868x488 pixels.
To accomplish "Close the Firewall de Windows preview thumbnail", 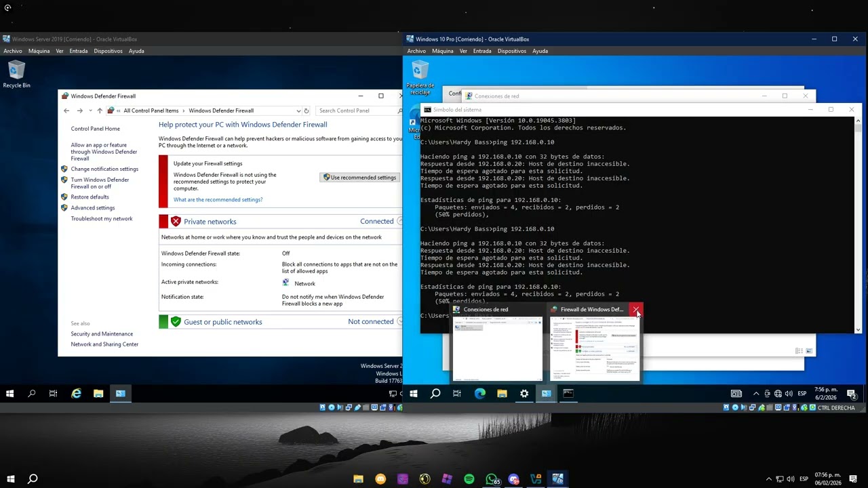I will point(635,310).
